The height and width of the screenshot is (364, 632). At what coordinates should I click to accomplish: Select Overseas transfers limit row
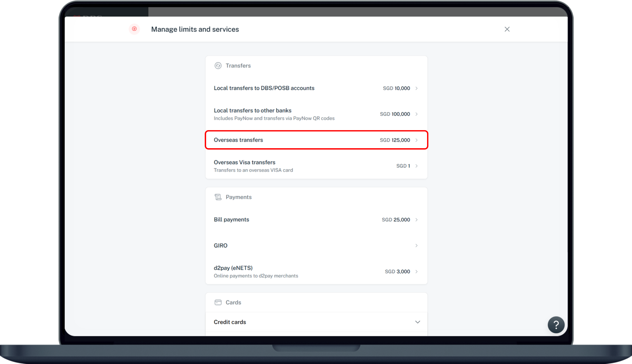coord(238,140)
